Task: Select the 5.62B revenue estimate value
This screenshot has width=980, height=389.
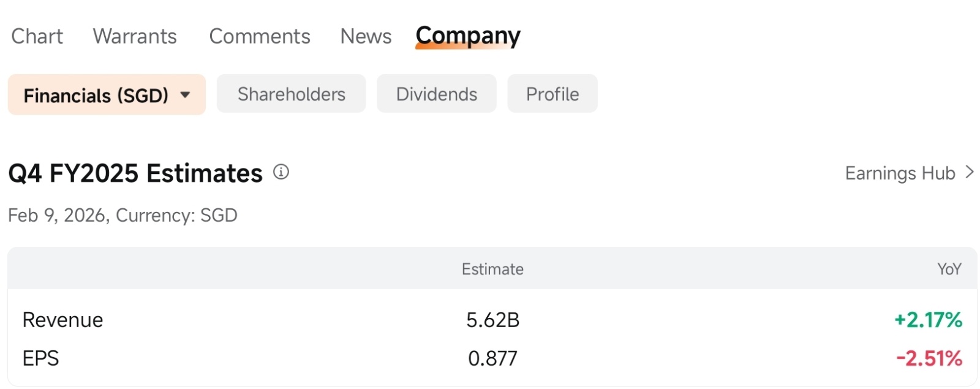Action: click(492, 320)
